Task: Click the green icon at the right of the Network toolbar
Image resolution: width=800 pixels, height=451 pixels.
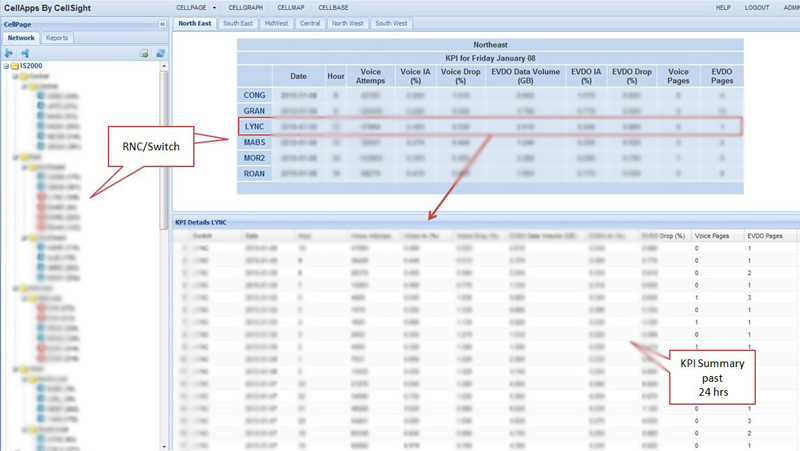Action: (145, 53)
